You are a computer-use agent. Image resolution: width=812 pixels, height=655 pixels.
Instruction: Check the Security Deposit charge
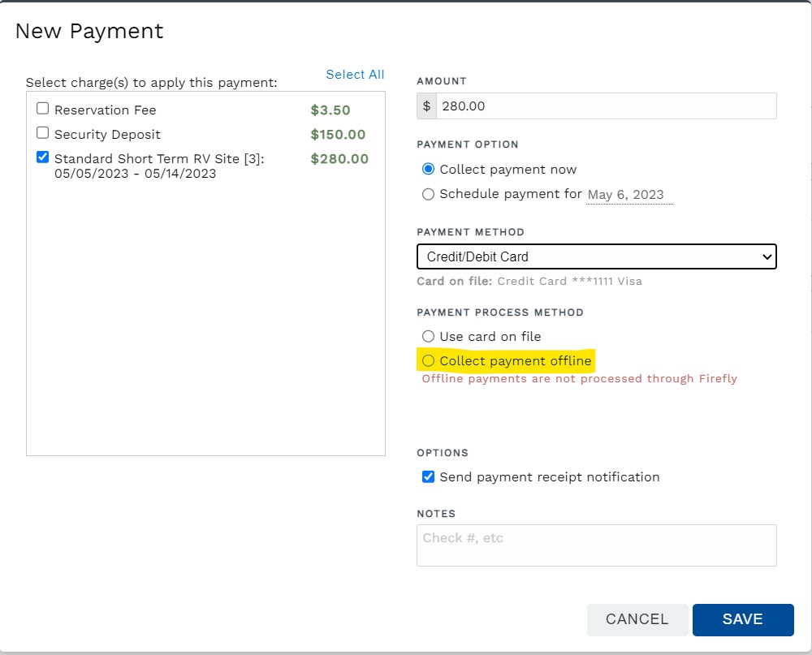[x=42, y=133]
